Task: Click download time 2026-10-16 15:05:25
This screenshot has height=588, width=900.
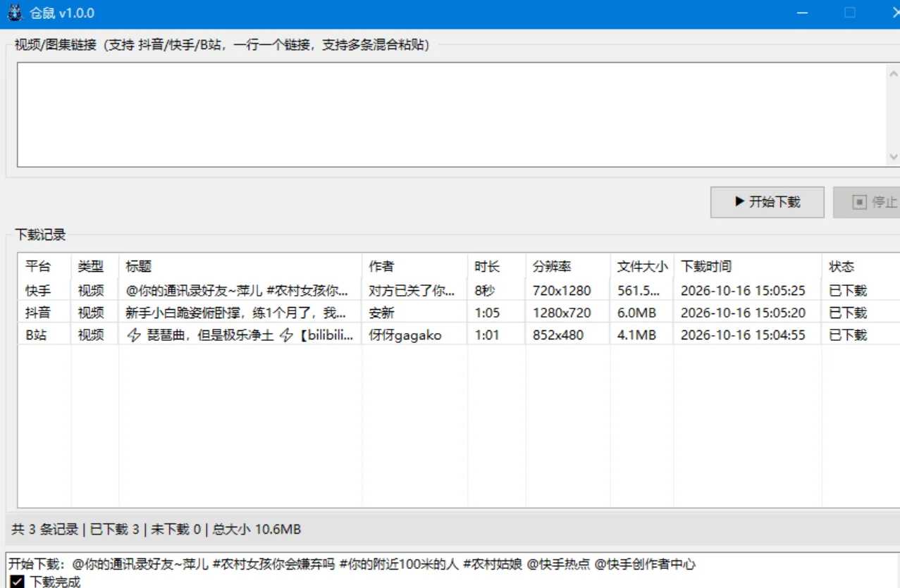Action: [743, 290]
